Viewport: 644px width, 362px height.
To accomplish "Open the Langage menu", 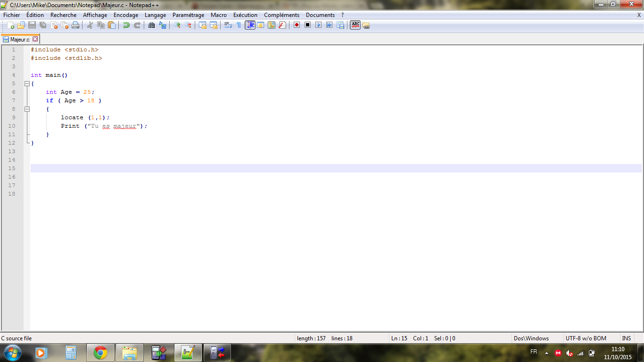I will [x=156, y=15].
